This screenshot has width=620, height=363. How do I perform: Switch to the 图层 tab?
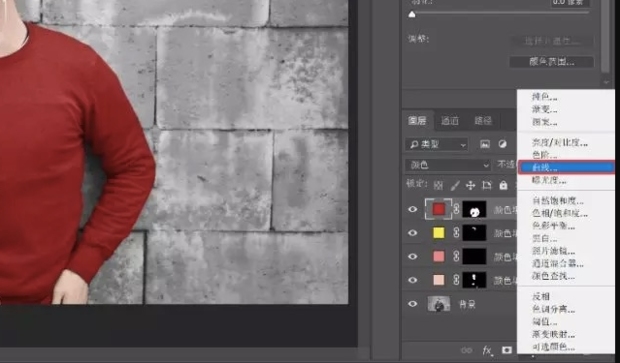click(x=417, y=121)
